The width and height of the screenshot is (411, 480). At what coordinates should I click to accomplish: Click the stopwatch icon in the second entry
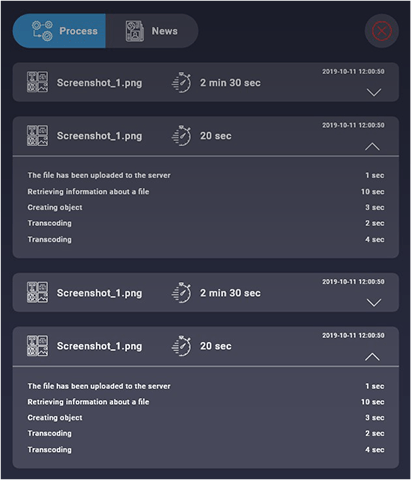tap(182, 136)
